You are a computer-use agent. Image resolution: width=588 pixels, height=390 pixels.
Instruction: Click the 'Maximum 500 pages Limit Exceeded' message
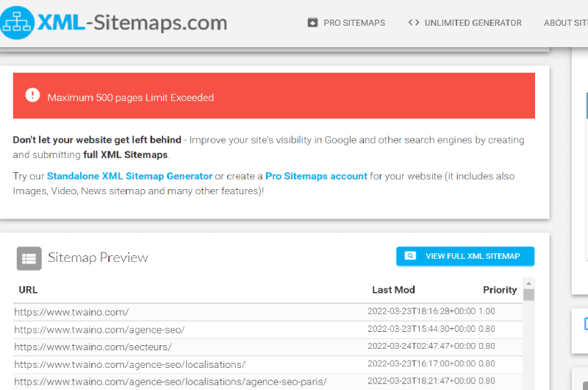(131, 98)
